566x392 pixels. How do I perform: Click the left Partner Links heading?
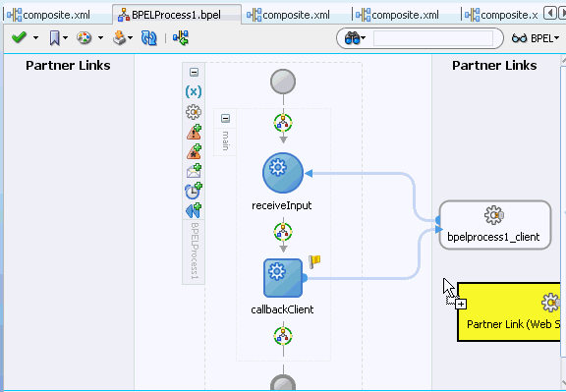[x=68, y=65]
